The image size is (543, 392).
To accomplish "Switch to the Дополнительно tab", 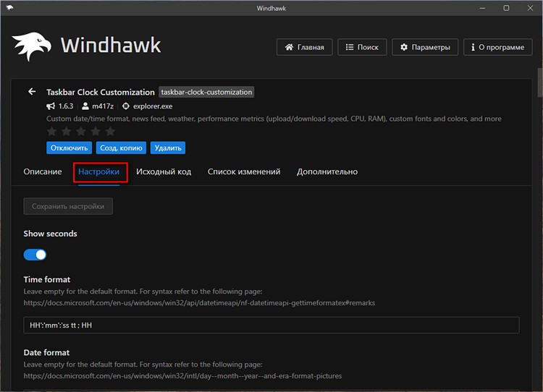I will [x=327, y=171].
